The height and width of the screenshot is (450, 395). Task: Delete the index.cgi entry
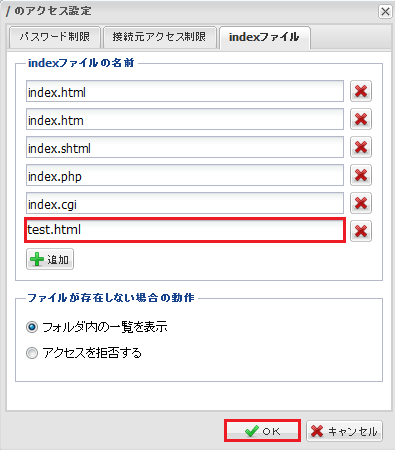(x=361, y=203)
